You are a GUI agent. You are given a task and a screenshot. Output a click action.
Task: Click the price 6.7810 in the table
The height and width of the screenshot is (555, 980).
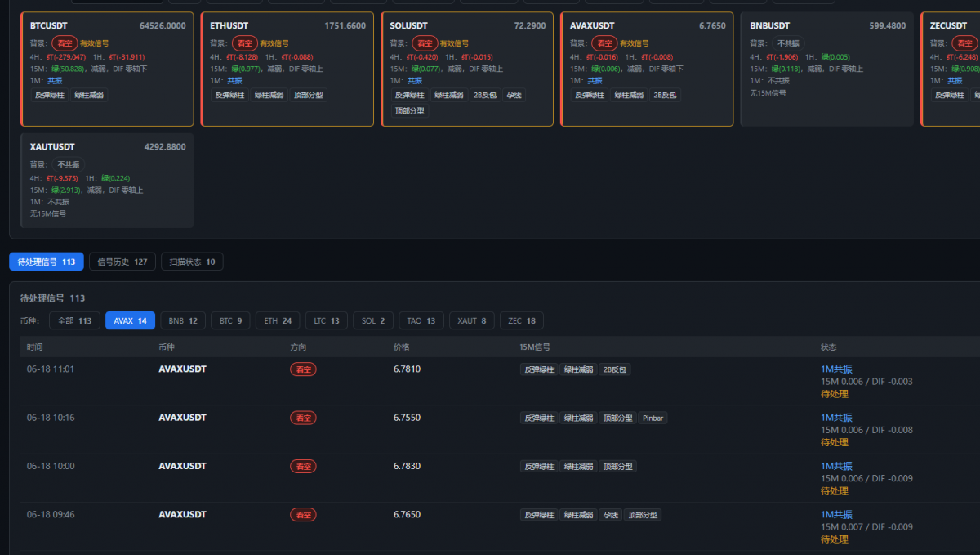[407, 369]
